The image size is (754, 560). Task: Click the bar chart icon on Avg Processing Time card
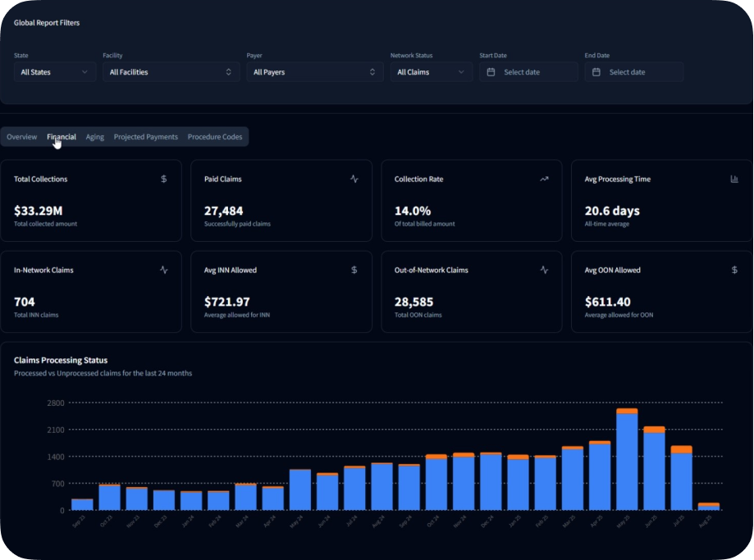coord(733,178)
